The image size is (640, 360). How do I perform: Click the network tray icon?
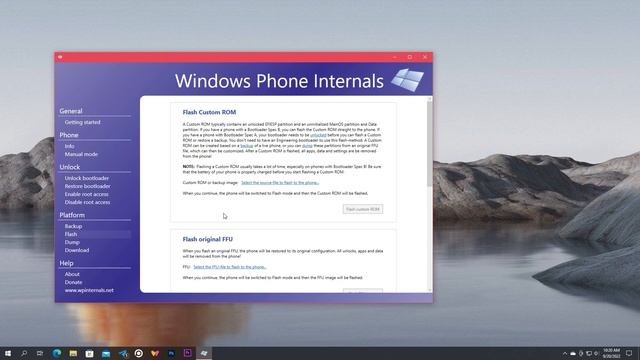pos(589,353)
